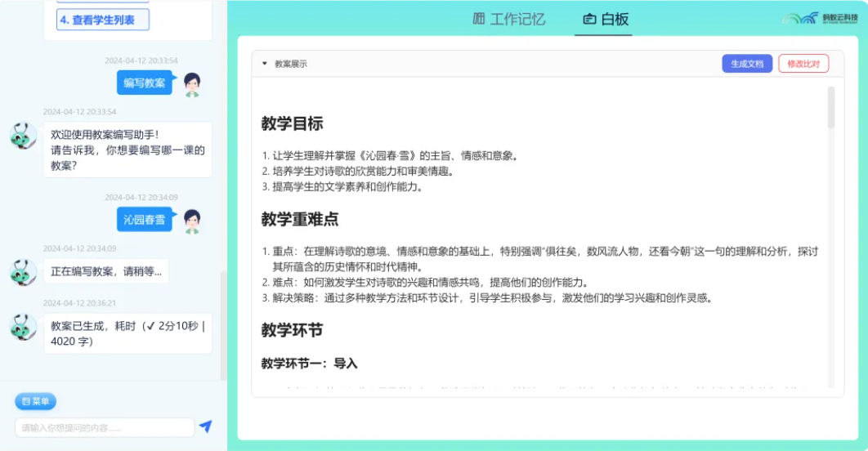Click the robot avatar beside 正在编写教案 message
The image size is (868, 451).
(23, 271)
